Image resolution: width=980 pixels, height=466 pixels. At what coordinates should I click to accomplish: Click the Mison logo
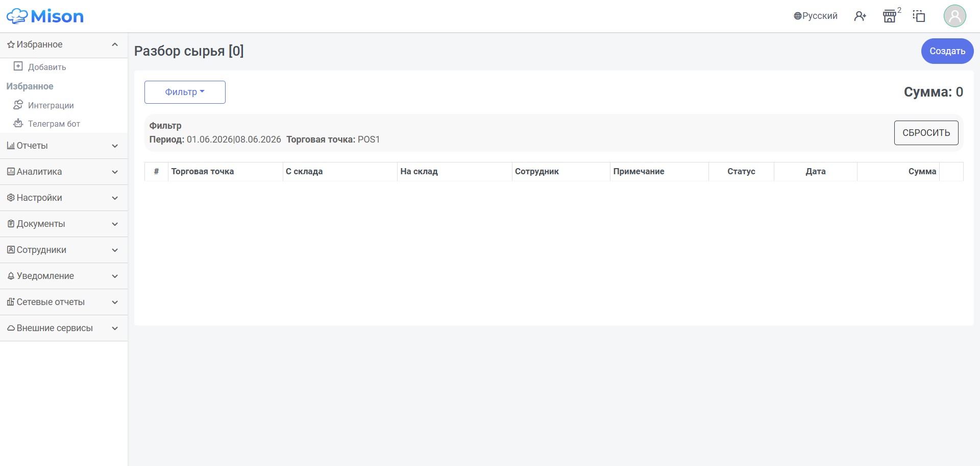coord(45,16)
